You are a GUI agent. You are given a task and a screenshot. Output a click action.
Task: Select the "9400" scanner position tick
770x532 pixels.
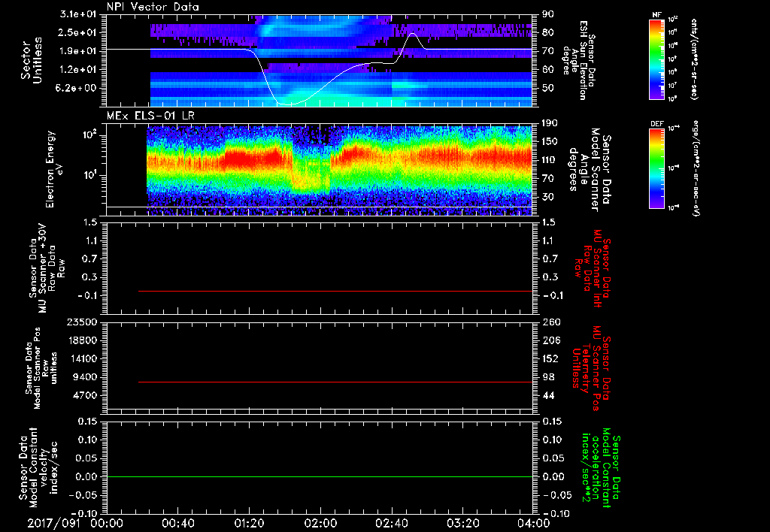(84, 377)
